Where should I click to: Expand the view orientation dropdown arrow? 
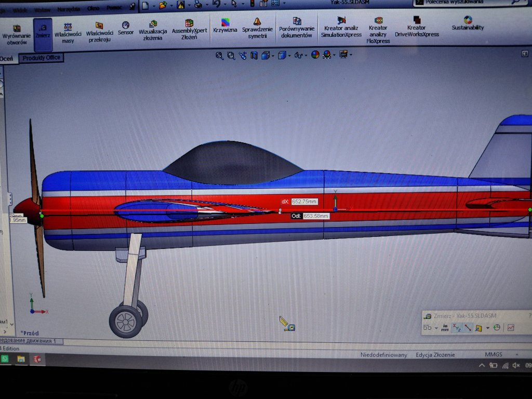[x=273, y=56]
